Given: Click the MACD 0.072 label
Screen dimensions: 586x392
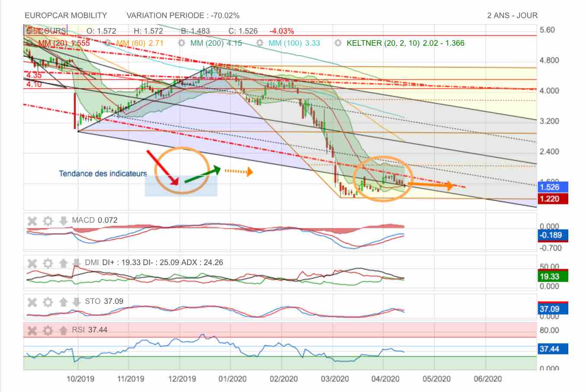Looking at the screenshot, I should 95,220.
